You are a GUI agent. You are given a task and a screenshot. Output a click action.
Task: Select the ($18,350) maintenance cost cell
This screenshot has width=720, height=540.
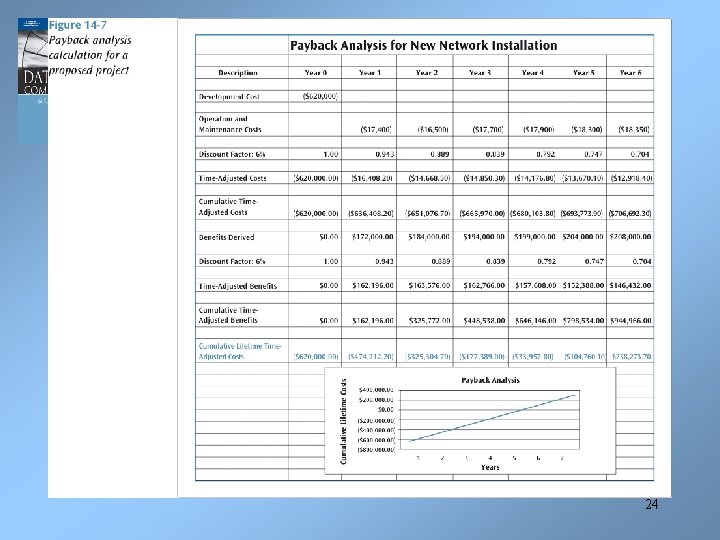click(x=634, y=130)
